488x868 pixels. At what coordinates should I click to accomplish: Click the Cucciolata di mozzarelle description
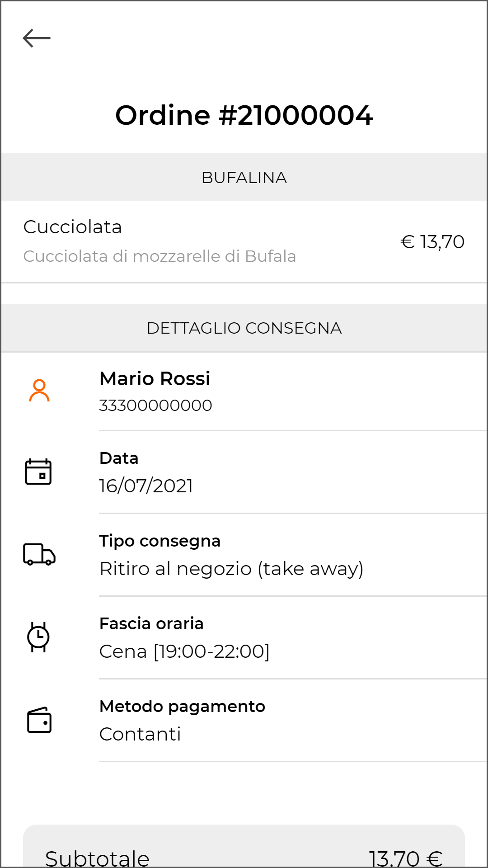pyautogui.click(x=160, y=256)
